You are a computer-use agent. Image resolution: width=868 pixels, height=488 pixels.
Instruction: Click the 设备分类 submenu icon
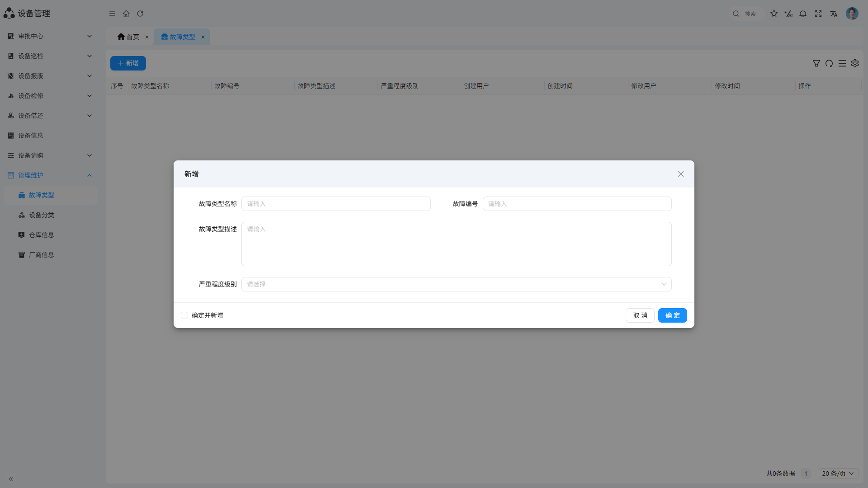[x=22, y=215]
